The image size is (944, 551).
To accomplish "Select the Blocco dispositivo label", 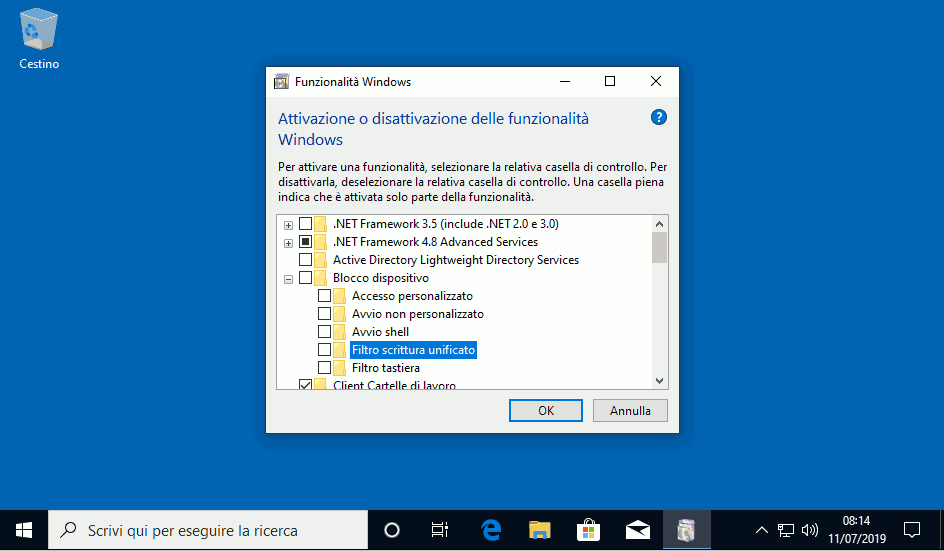I will coord(380,278).
